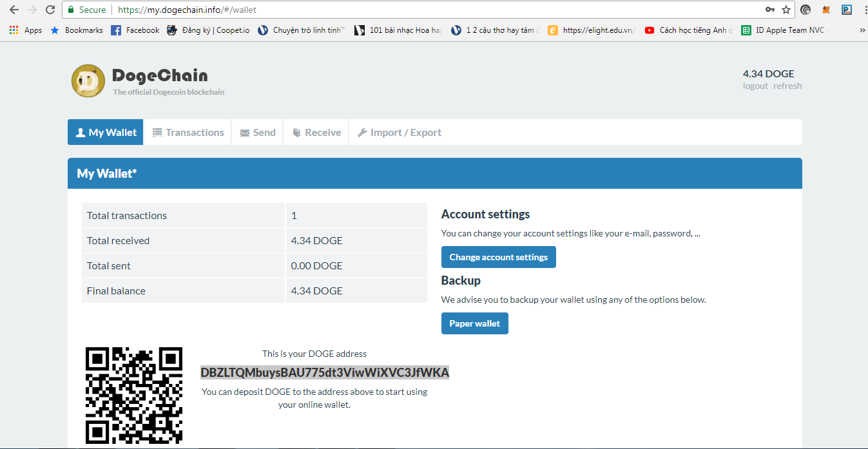
Task: Click the Total received row label
Action: (118, 241)
